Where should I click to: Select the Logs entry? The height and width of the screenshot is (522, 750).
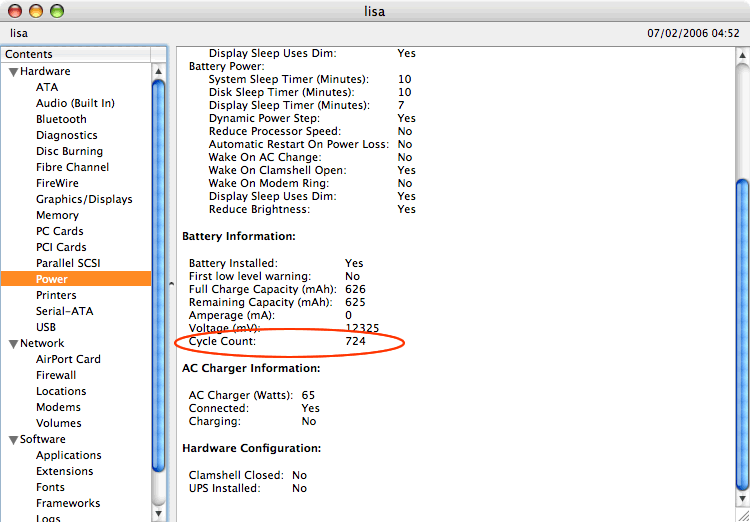click(48, 518)
